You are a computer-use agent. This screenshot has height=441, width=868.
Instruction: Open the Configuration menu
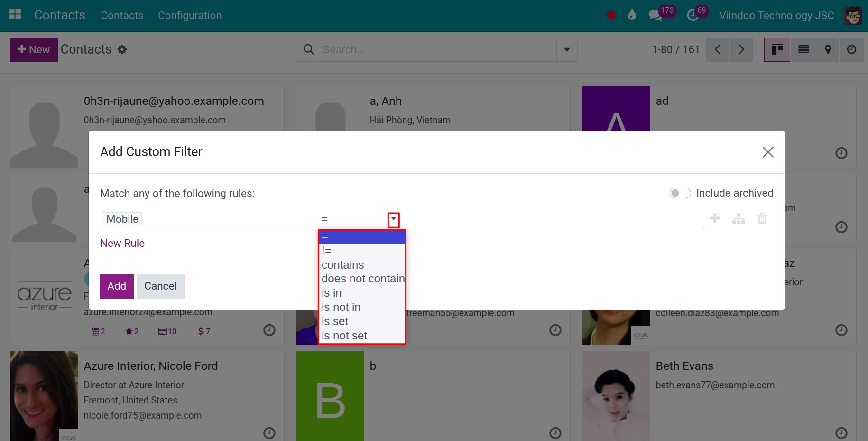190,15
